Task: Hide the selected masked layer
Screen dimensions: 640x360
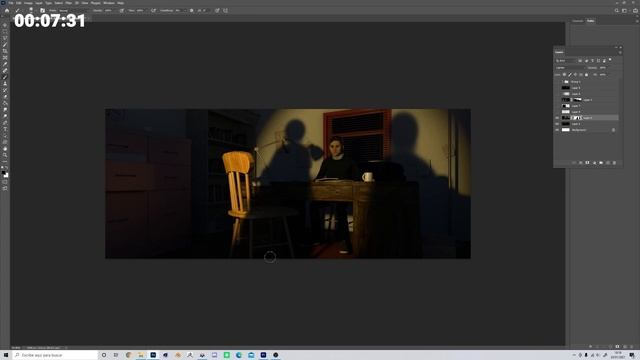Action: pos(557,118)
